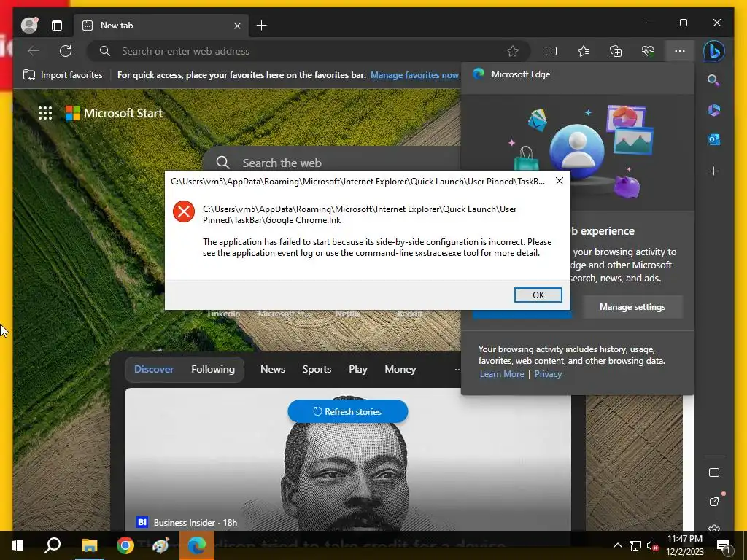Click Import favorites

coord(63,75)
